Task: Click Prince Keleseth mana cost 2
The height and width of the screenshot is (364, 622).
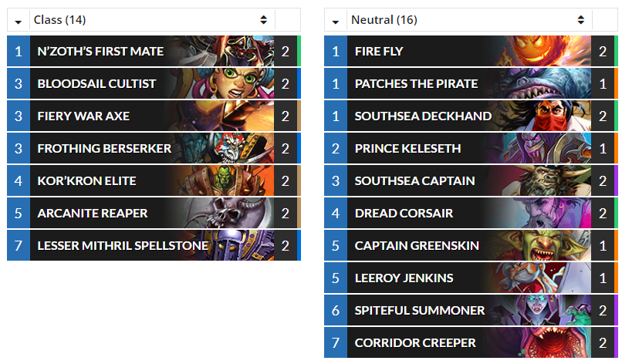Action: [336, 149]
